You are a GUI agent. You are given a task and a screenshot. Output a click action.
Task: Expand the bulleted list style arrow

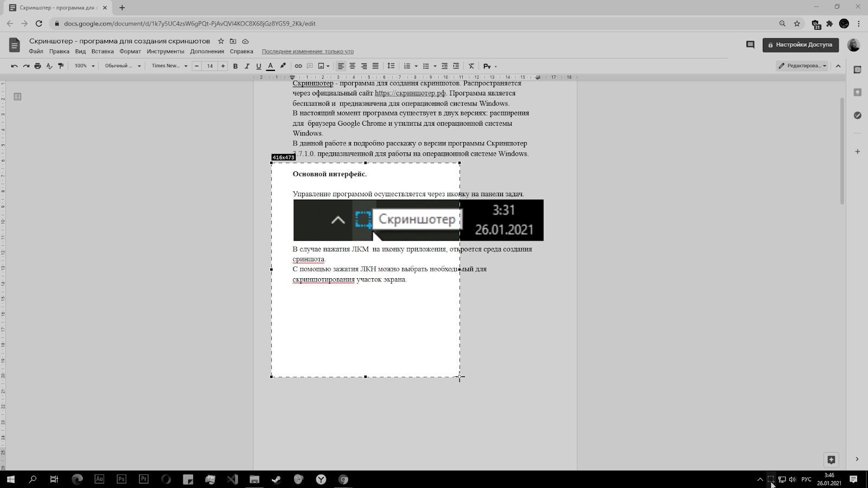(x=435, y=66)
